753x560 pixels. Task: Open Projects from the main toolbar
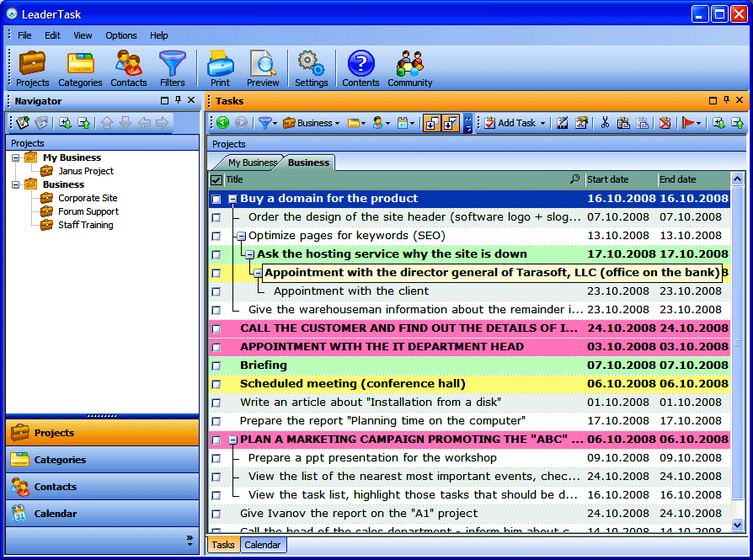pos(32,69)
